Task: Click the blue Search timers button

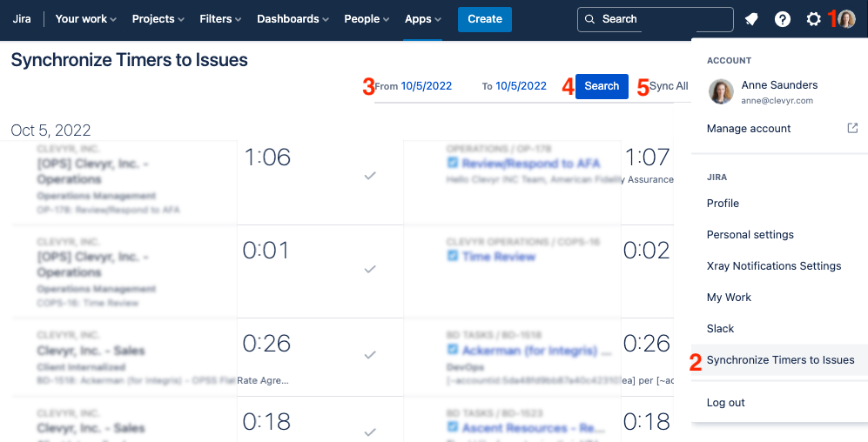Action: pos(602,86)
